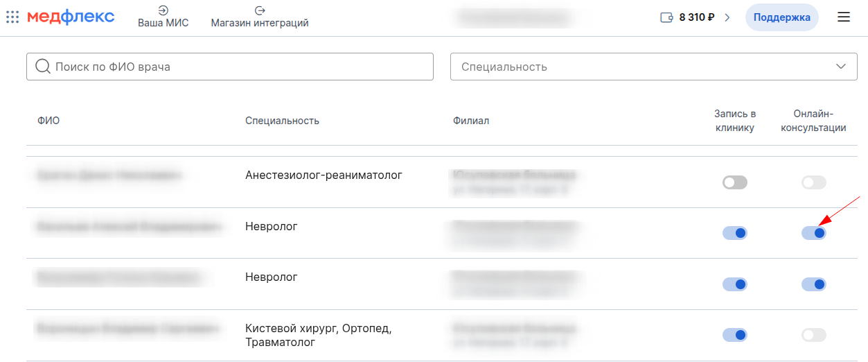Click the Магазин интеграций exit icon
The height and width of the screenshot is (362, 868).
[x=260, y=10]
